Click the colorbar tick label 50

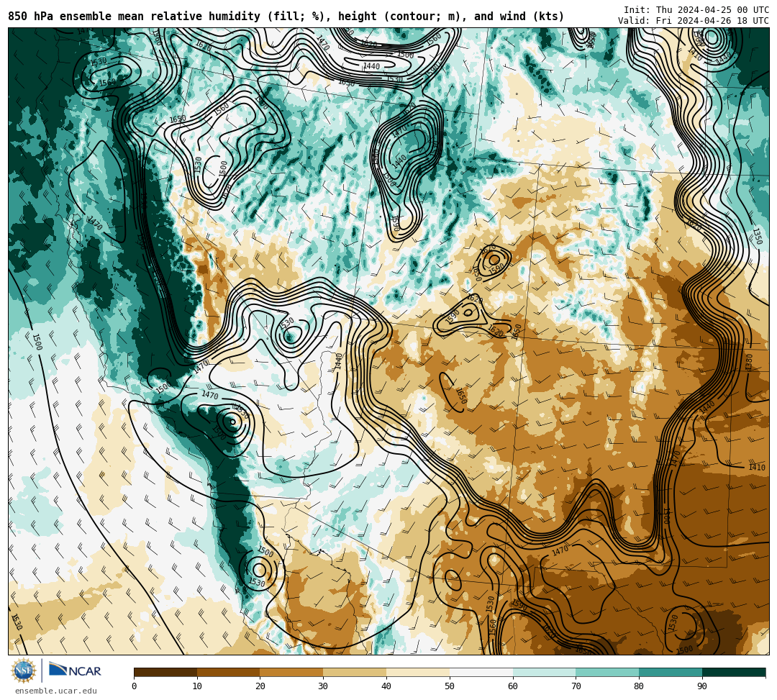coord(450,686)
